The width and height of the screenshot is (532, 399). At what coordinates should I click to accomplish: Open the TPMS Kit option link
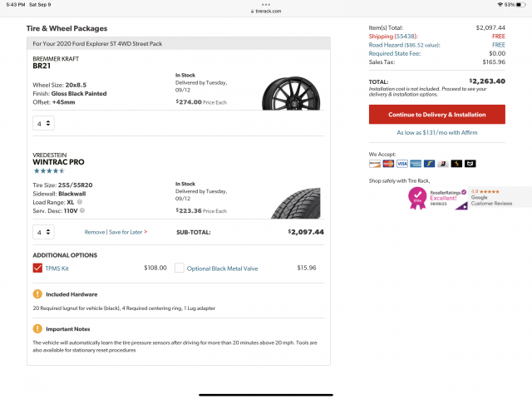pos(59,268)
